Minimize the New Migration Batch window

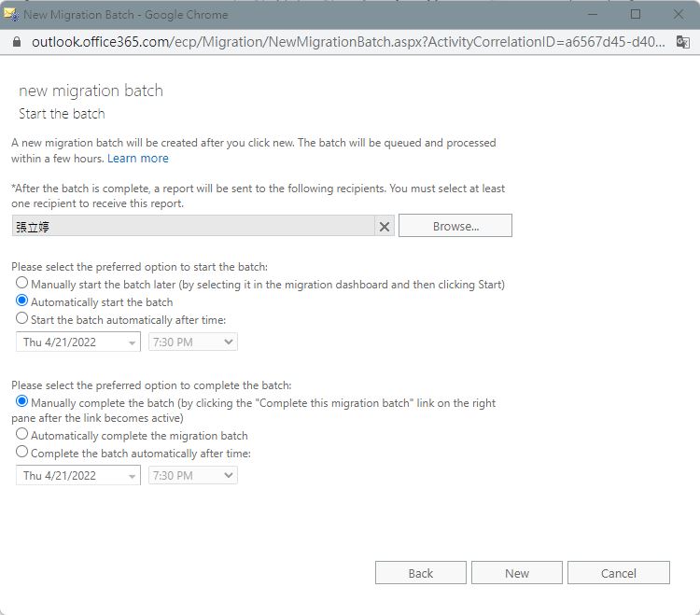(593, 14)
